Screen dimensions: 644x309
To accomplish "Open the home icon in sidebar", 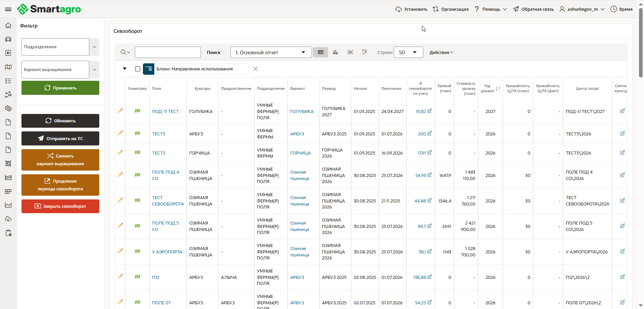I will tap(8, 25).
